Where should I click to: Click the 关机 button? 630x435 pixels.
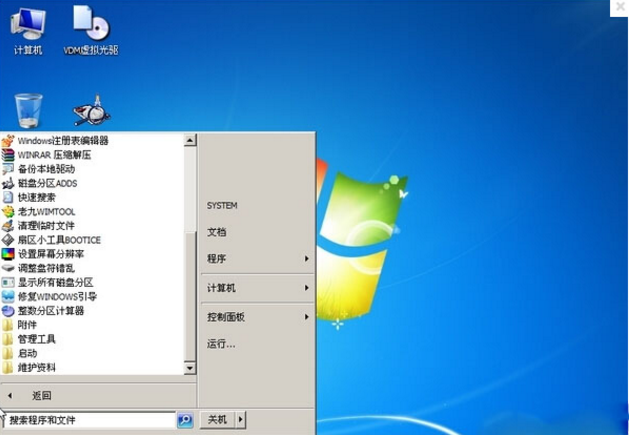[x=218, y=420]
